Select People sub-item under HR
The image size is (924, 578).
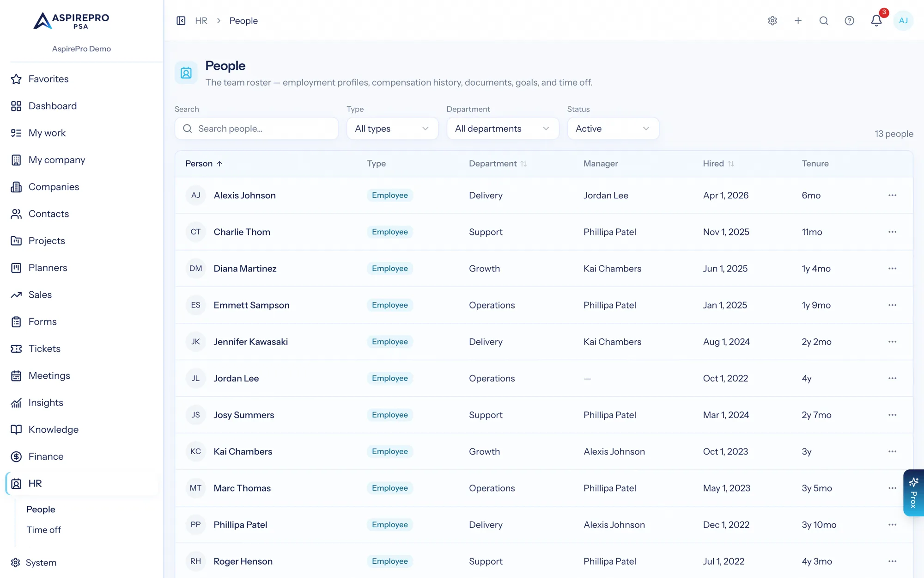click(x=41, y=509)
